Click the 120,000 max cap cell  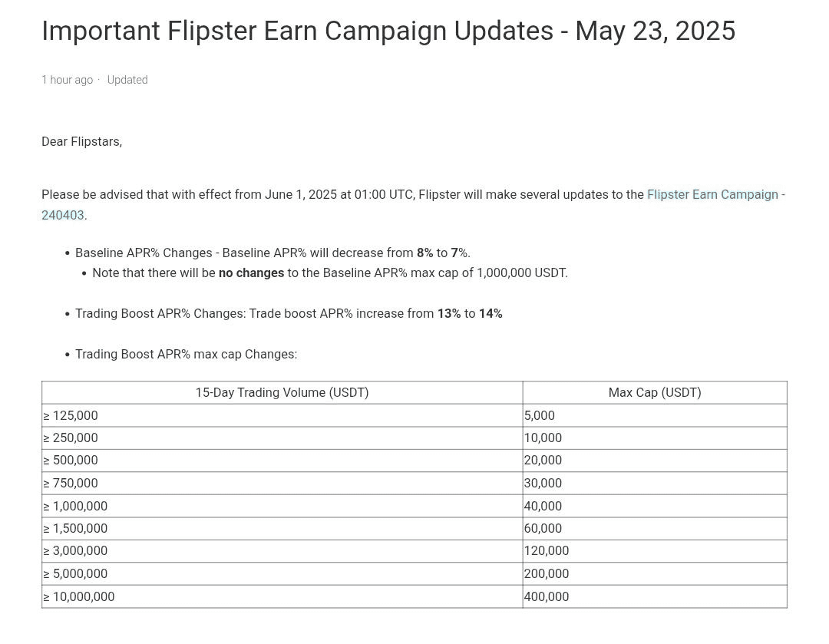tap(655, 551)
